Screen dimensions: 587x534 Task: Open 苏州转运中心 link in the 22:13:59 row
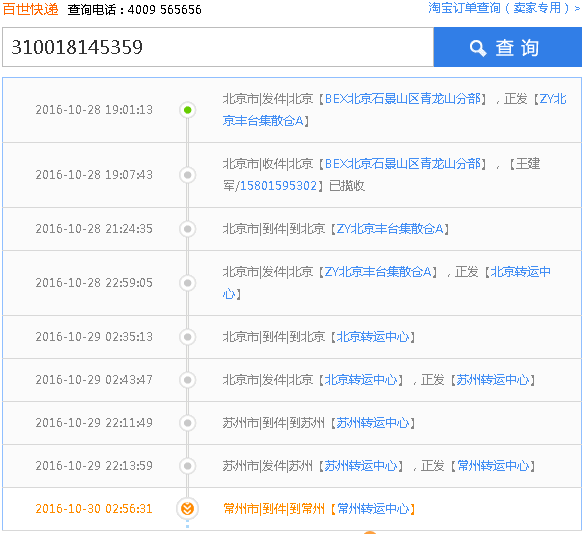click(x=361, y=466)
